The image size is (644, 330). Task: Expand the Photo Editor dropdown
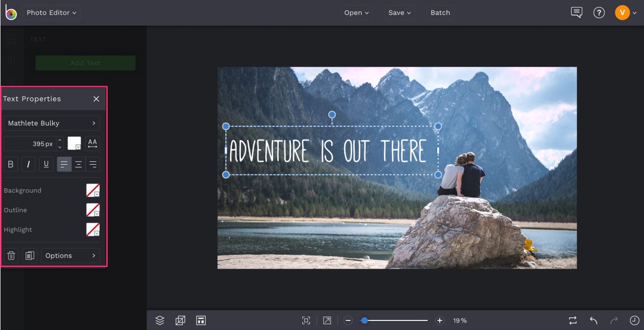(x=52, y=12)
